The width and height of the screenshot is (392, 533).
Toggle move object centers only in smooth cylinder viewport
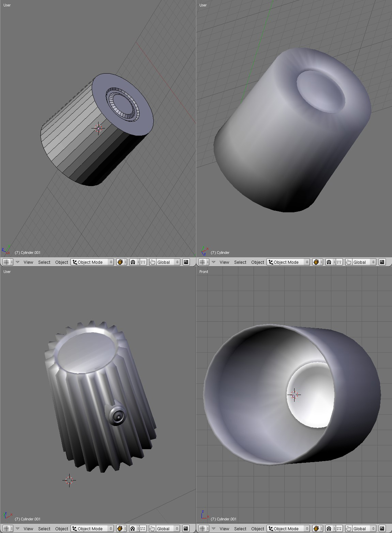click(339, 262)
